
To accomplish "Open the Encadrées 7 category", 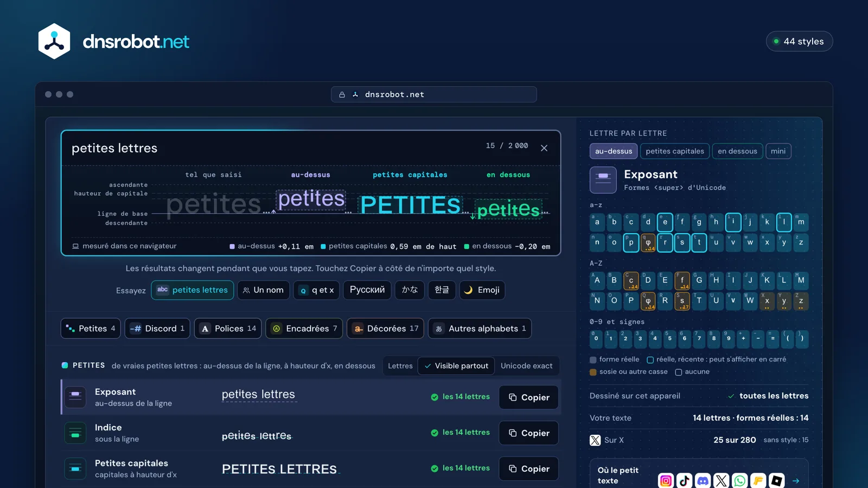I will (304, 328).
